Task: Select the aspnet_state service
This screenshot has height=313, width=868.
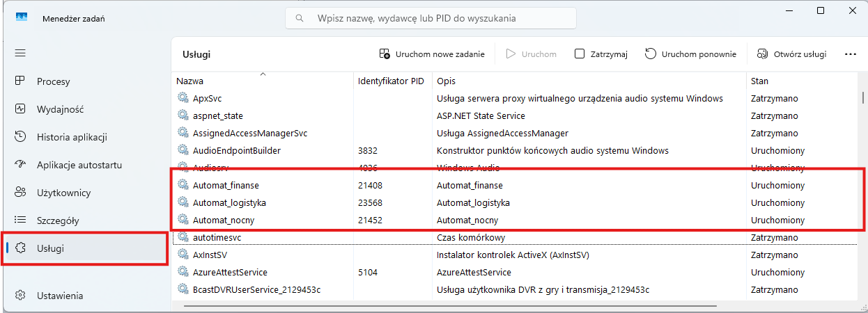Action: (x=217, y=115)
